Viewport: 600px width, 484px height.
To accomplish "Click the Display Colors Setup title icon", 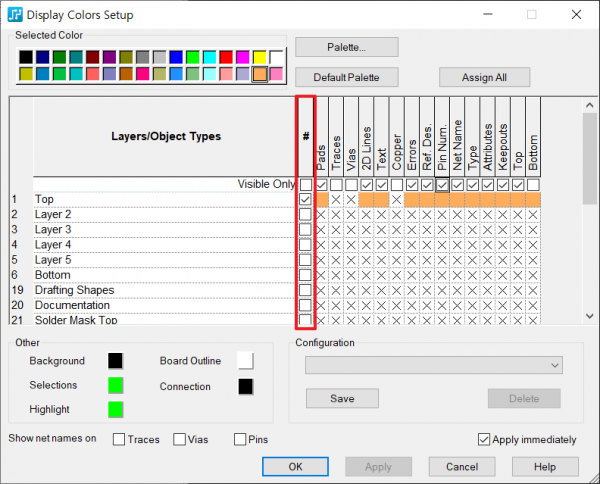I will (15, 15).
